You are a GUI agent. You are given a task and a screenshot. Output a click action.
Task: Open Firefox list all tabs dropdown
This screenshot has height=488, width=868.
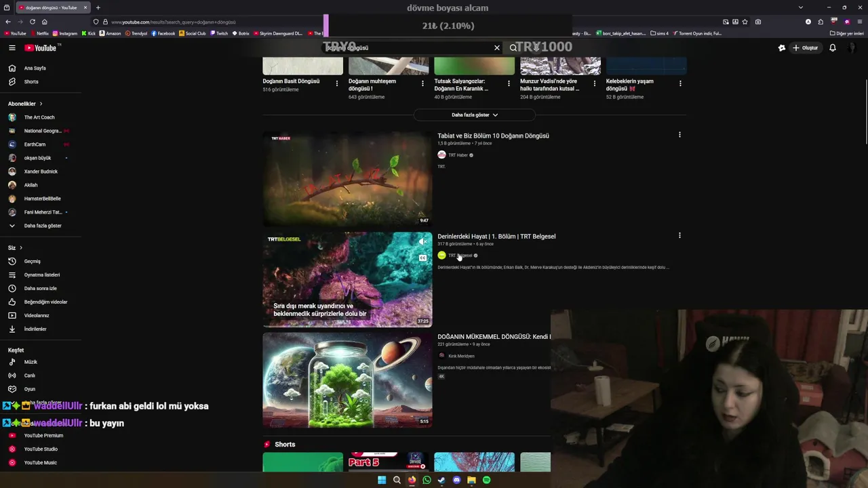[x=801, y=7]
